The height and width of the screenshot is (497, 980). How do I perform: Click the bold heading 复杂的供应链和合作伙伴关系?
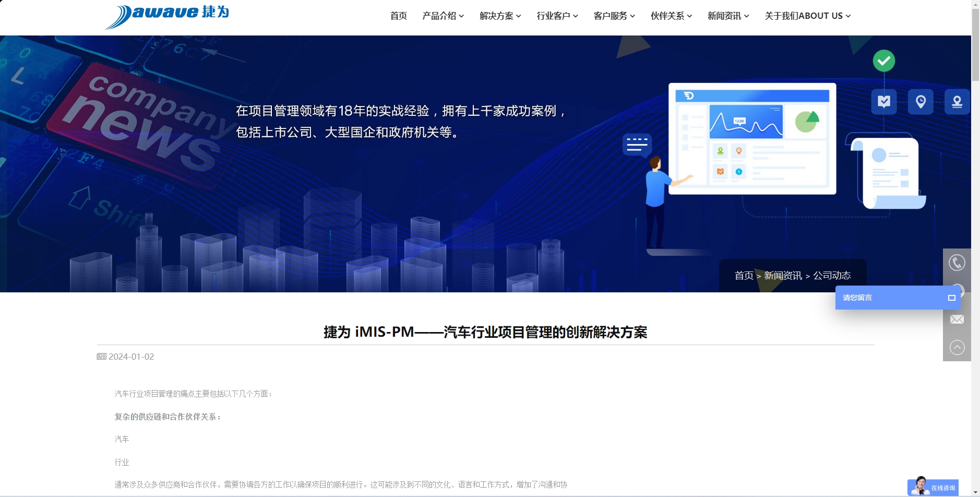168,417
